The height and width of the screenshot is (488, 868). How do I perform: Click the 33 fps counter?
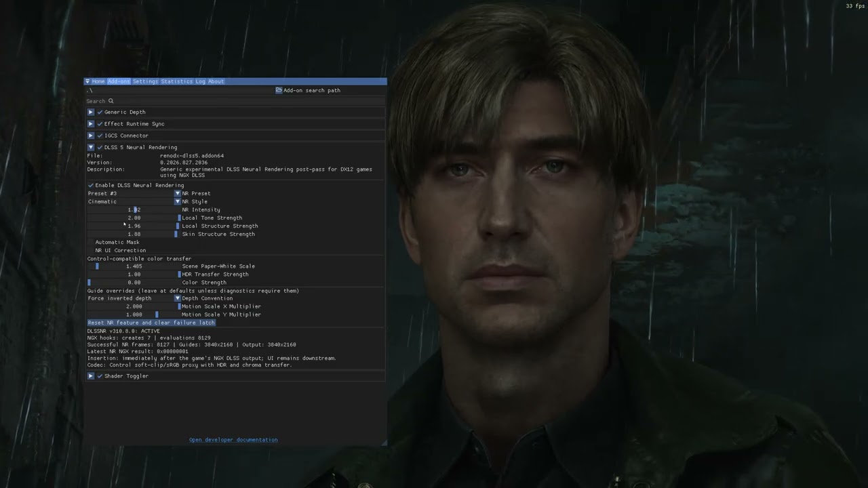[x=854, y=6]
